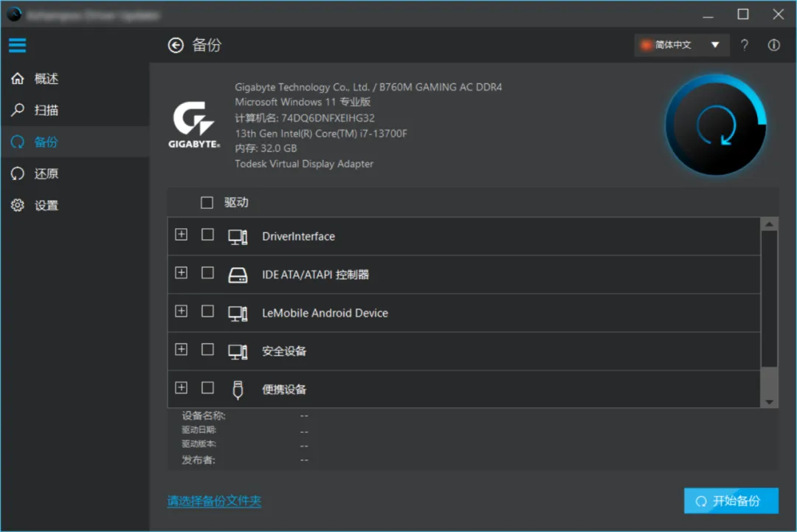Screen dimensions: 797x532
Task: Click the 安全设备 device icon
Action: point(238,352)
